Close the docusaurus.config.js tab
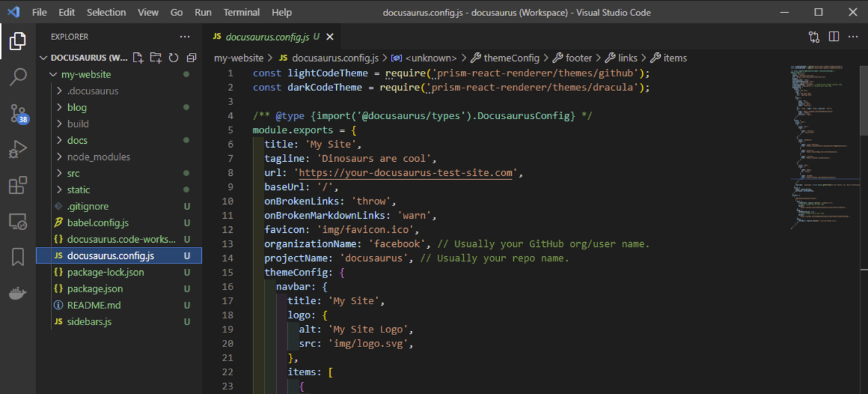The height and width of the screenshot is (394, 868). 330,37
